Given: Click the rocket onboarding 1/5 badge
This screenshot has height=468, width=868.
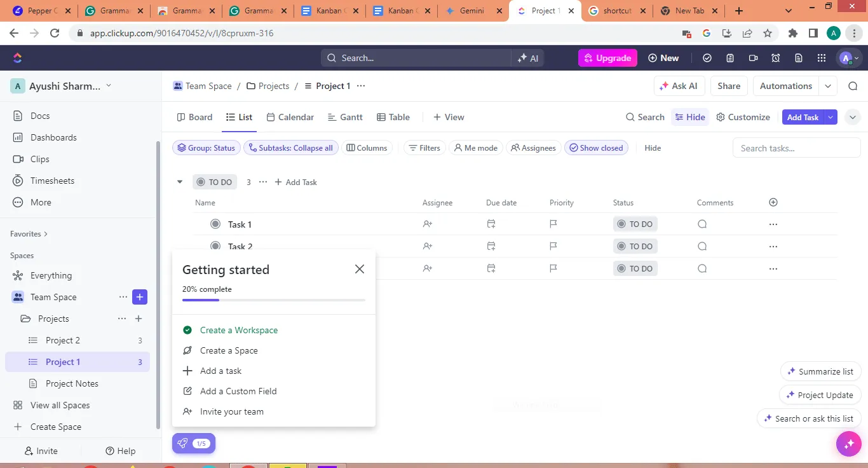Looking at the screenshot, I should [194, 443].
